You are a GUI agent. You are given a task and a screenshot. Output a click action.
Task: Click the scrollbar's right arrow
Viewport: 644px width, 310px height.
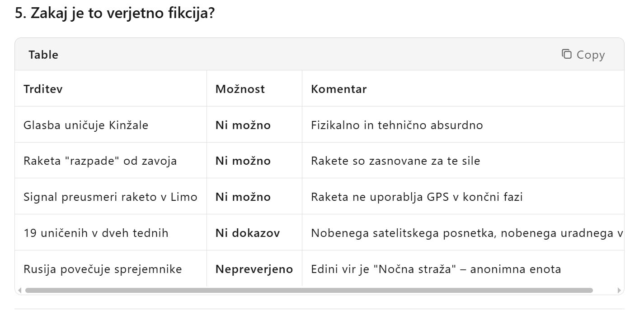coord(619,290)
